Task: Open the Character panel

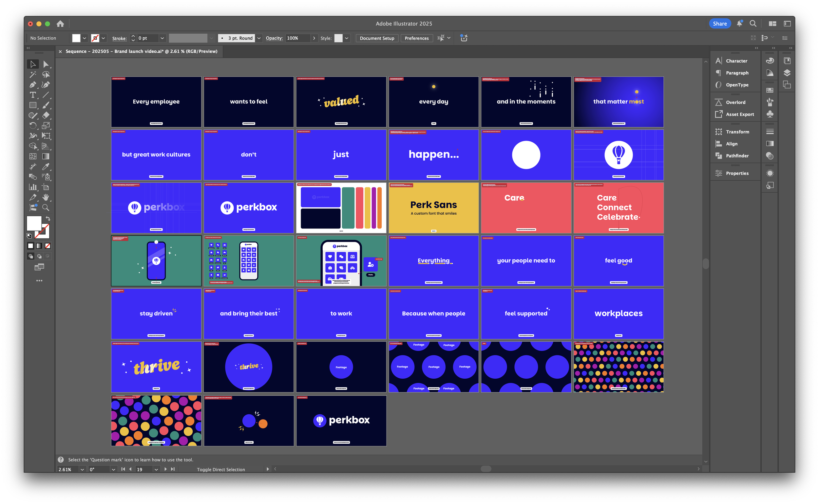Action: (x=736, y=61)
